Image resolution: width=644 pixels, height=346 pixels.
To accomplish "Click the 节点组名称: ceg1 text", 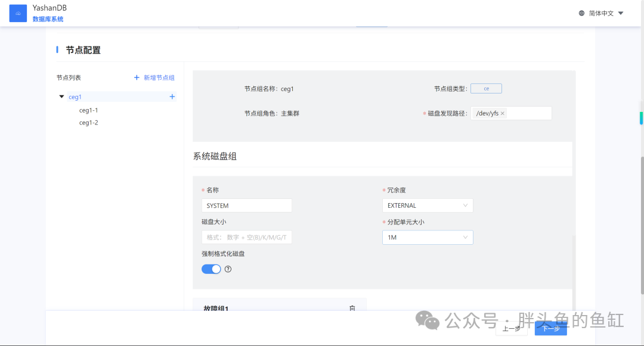I will point(269,89).
